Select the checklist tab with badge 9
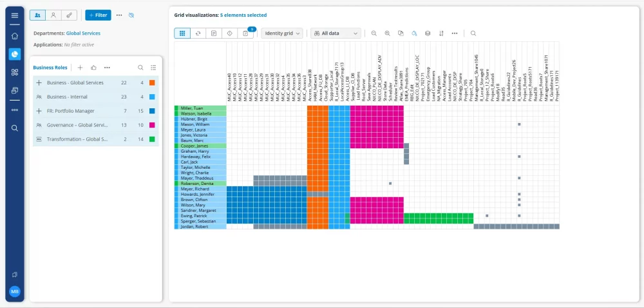 [245, 33]
